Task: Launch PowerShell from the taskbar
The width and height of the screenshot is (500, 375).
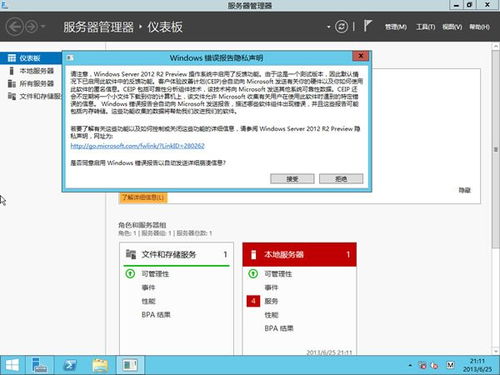Action: click(x=70, y=366)
